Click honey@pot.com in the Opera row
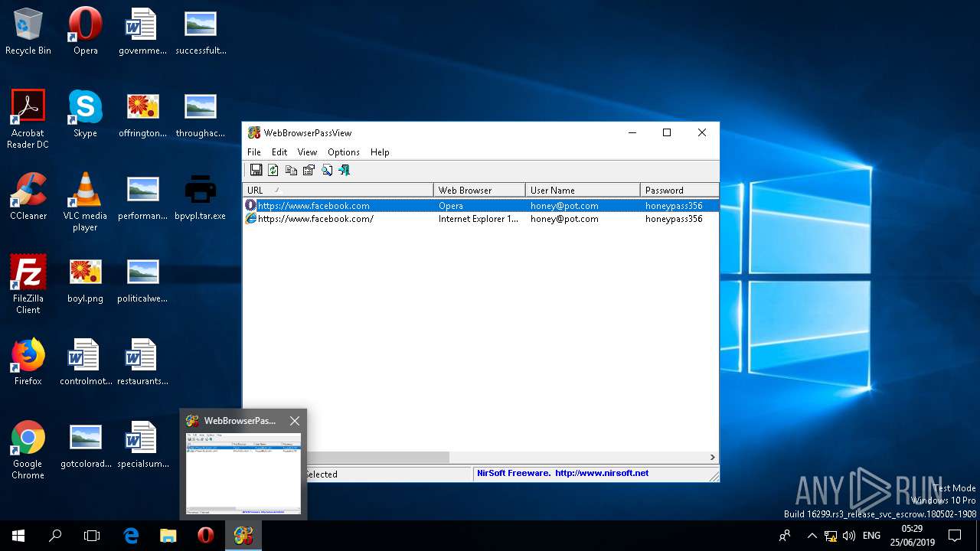The height and width of the screenshot is (551, 980). pyautogui.click(x=564, y=206)
